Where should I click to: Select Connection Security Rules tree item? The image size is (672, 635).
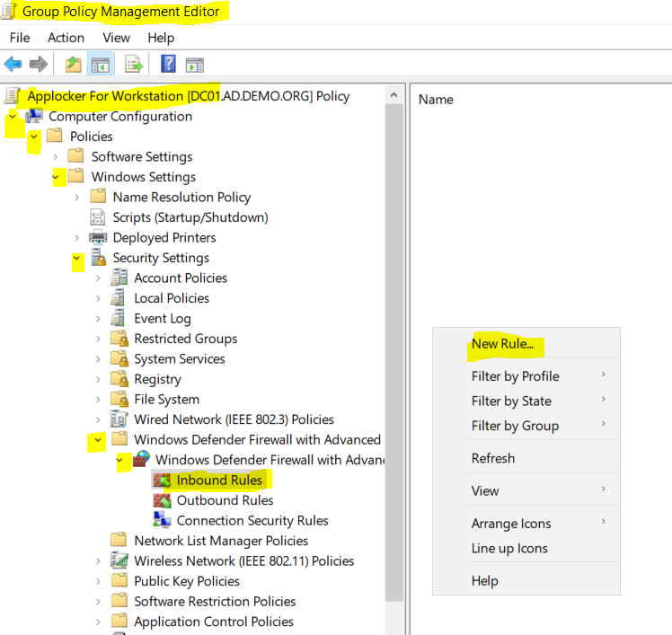pos(252,520)
